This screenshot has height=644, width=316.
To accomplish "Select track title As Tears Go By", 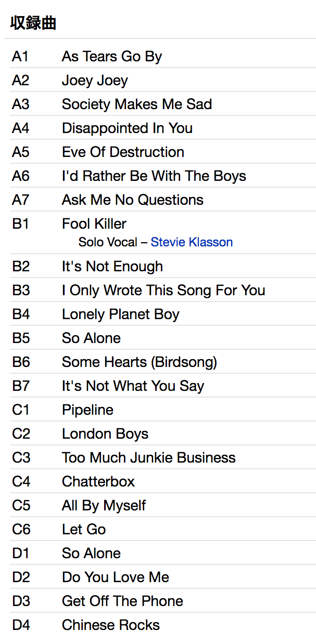I will click(x=112, y=57).
